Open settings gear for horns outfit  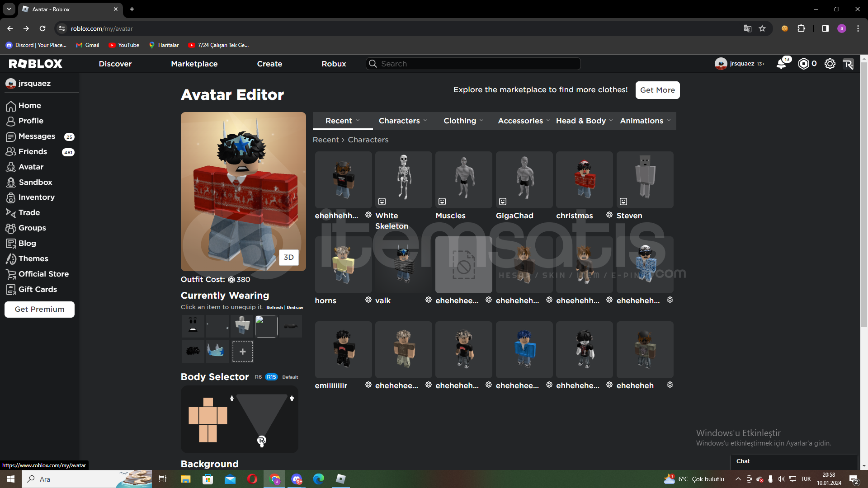[x=368, y=300]
